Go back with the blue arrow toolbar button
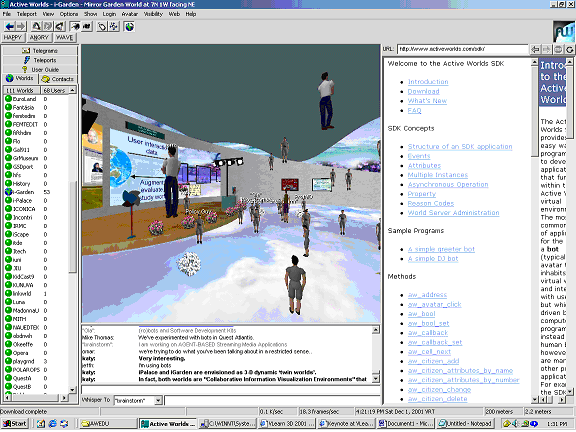The width and height of the screenshot is (576, 432). [10, 26]
